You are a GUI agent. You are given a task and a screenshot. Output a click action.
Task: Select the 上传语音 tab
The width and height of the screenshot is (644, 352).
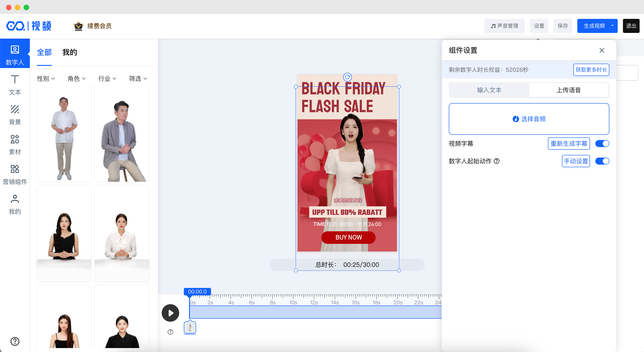point(569,90)
